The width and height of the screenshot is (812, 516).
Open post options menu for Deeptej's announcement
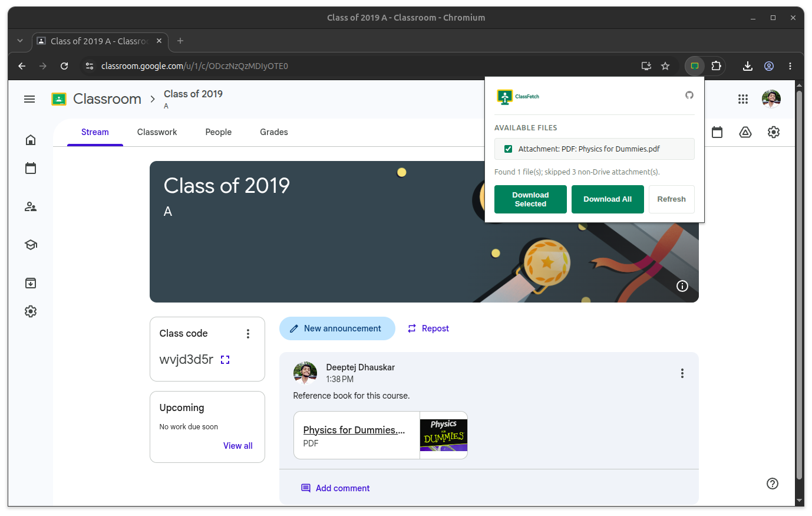(x=682, y=373)
